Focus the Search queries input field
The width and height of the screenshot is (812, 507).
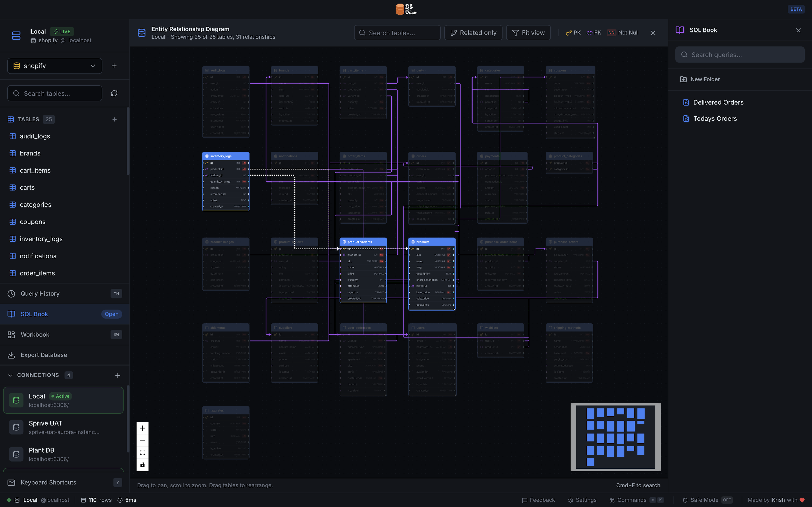[x=740, y=55]
